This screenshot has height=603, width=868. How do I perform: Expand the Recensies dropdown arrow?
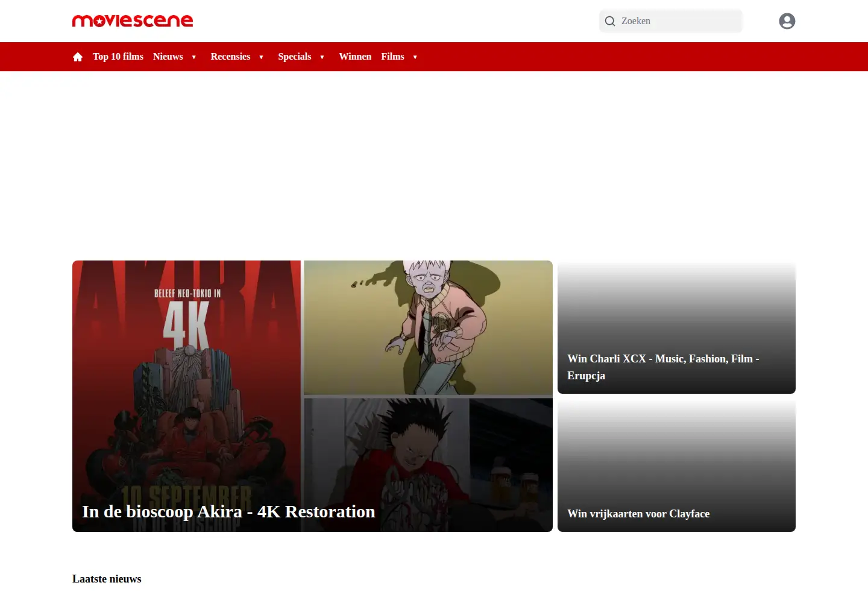[x=261, y=57]
